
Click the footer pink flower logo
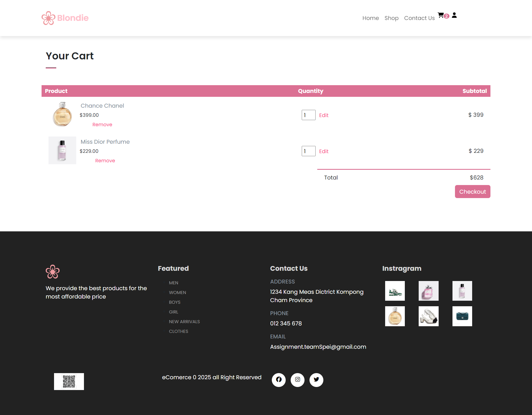pos(53,272)
